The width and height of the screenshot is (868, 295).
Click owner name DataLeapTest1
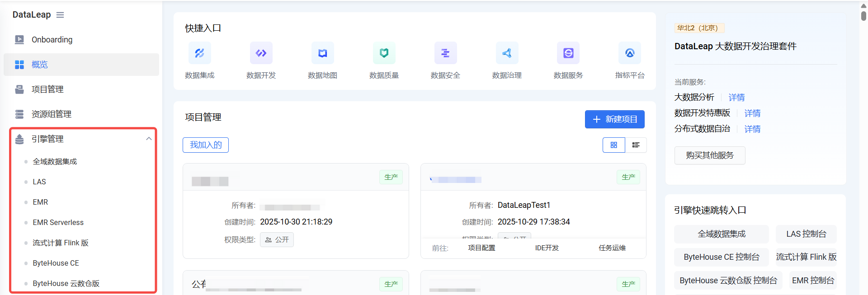524,205
